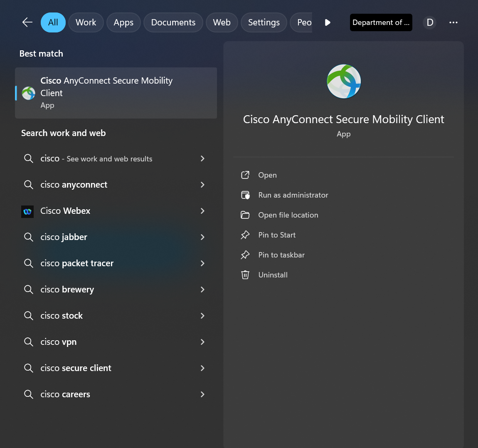Image resolution: width=478 pixels, height=448 pixels.
Task: Open Cisco AnyConnect best match result
Action: click(116, 93)
